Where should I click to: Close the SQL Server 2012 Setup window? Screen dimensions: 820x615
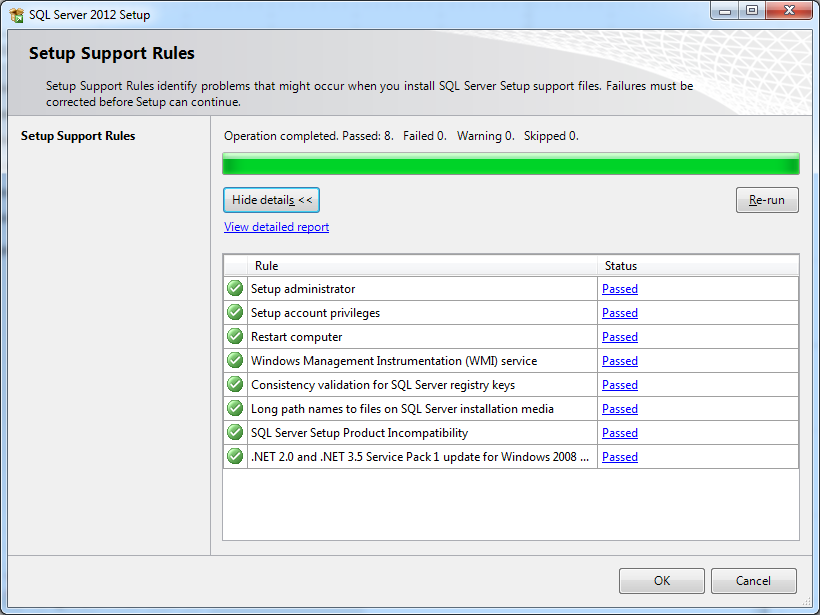tap(789, 10)
